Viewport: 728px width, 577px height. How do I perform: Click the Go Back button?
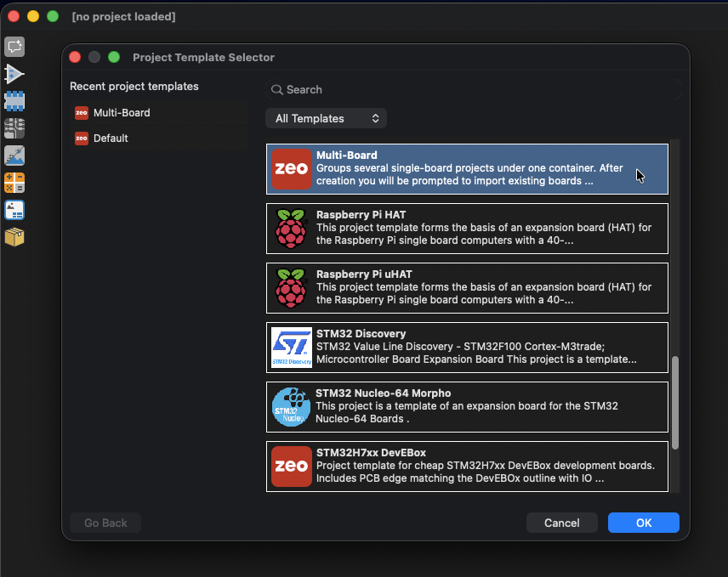pos(105,523)
